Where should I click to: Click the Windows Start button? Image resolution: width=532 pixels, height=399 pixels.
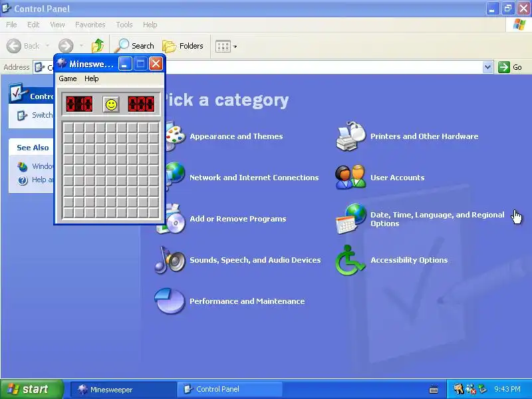[31, 389]
